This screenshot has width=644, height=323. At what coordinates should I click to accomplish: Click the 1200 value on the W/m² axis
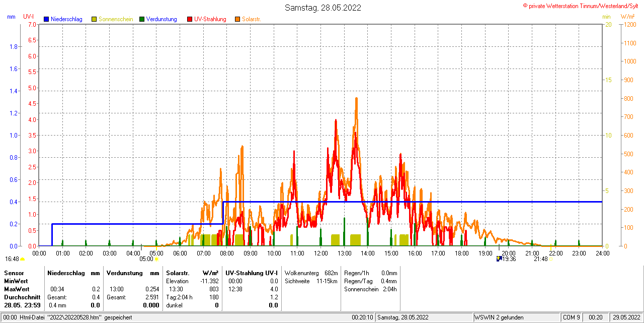(x=629, y=24)
